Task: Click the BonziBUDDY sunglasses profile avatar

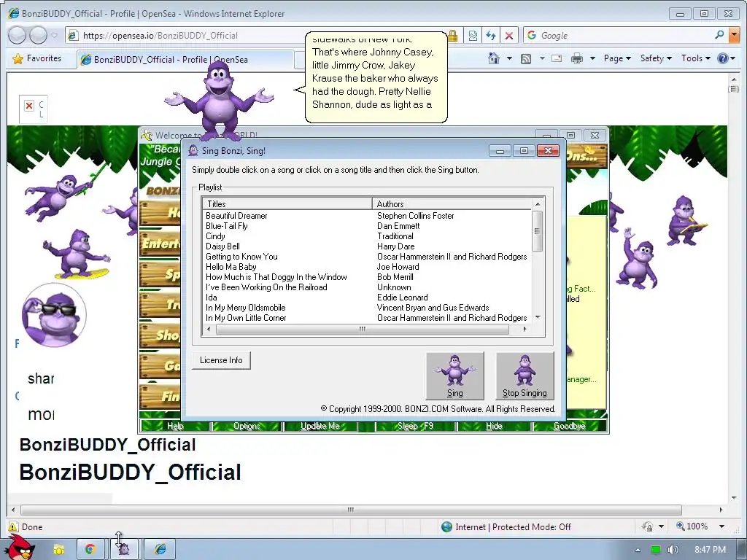Action: (54, 315)
